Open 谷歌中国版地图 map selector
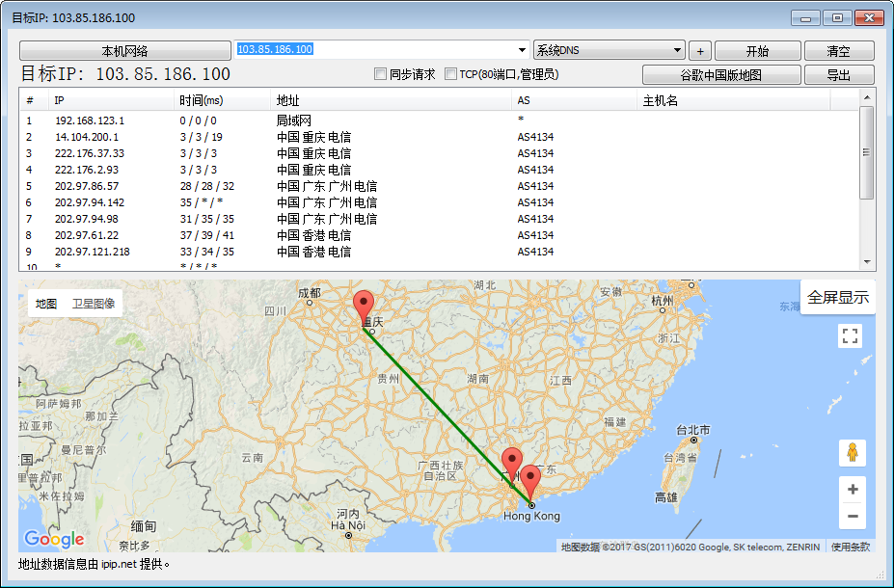Viewport: 894px width, 588px height. point(721,74)
